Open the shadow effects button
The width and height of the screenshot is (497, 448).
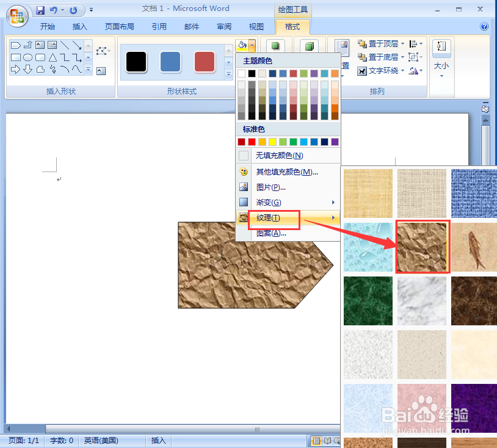pos(275,46)
